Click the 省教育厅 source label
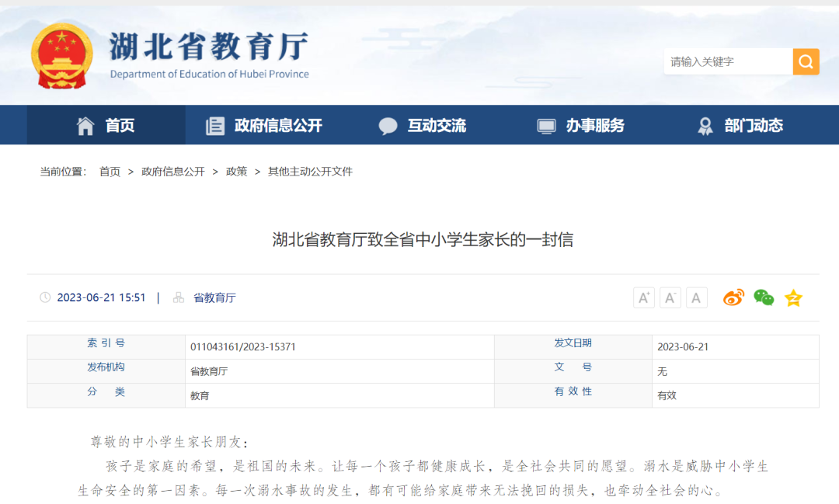839x504 pixels. point(214,297)
